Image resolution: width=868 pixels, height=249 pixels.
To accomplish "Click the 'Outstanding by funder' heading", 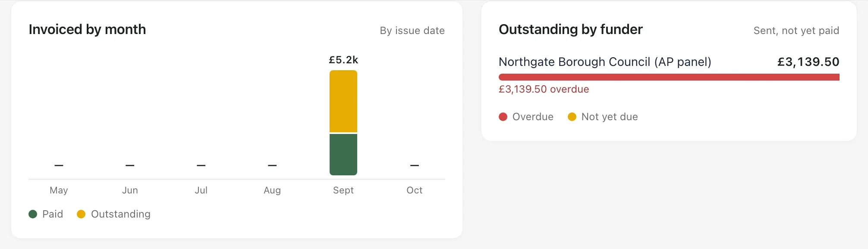I will coord(571,29).
